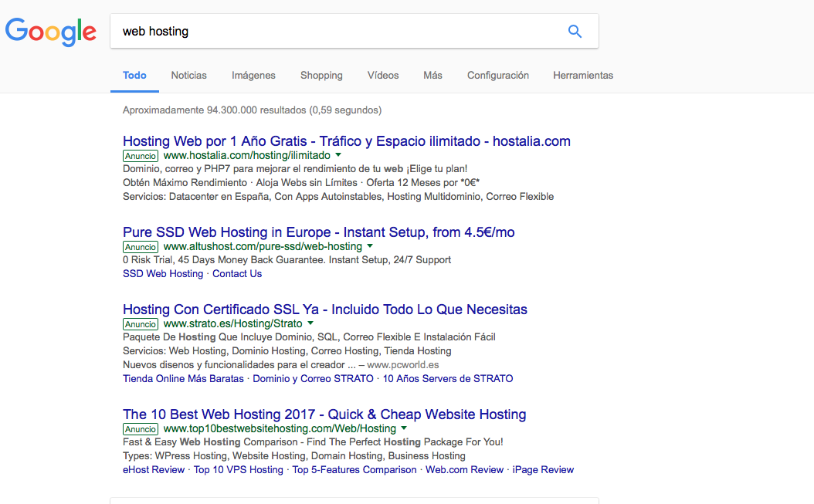Expand the hostalia.com ad URL arrow
Viewport: 814px width, 504px height.
338,155
